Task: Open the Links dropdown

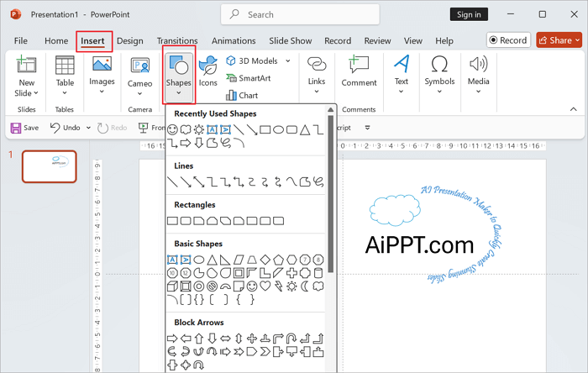Action: coord(317,75)
